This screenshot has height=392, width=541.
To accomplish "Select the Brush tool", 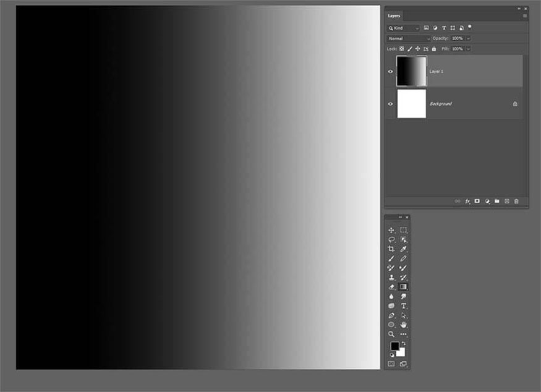I will [x=391, y=258].
